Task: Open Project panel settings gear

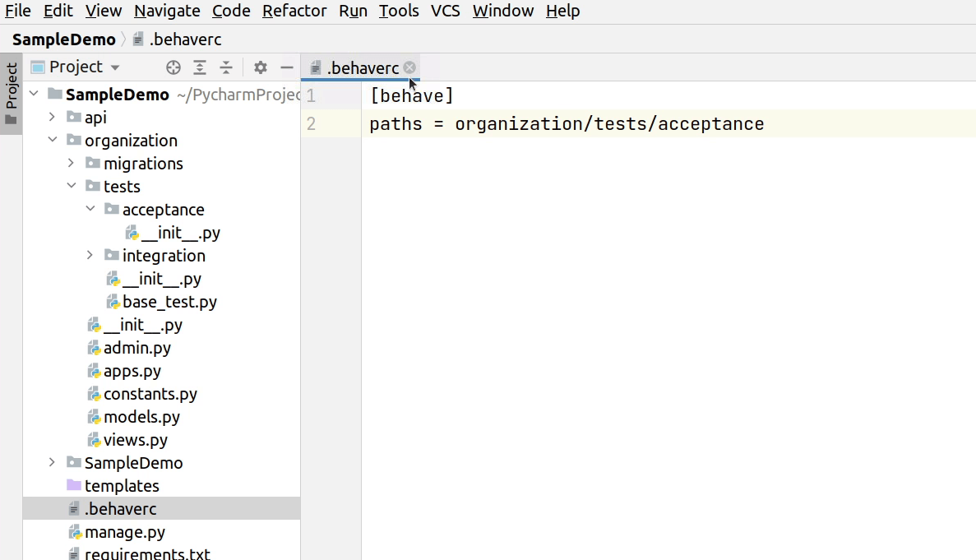Action: 260,67
